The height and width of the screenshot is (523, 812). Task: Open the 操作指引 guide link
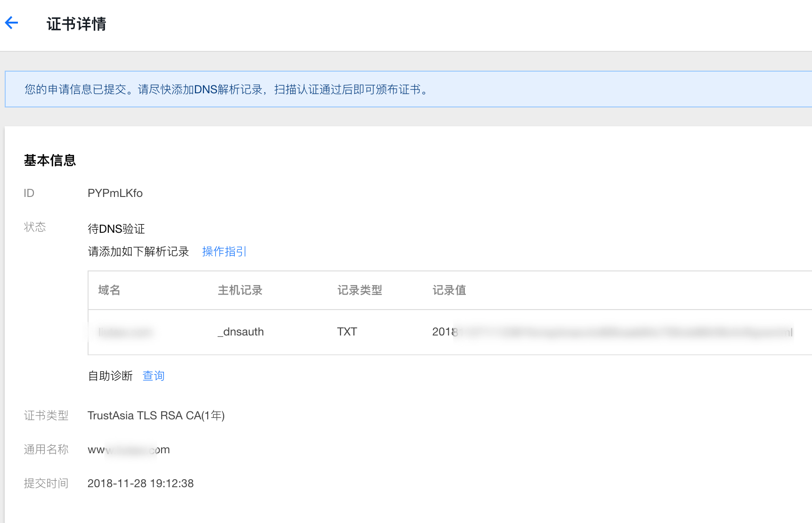(x=224, y=251)
